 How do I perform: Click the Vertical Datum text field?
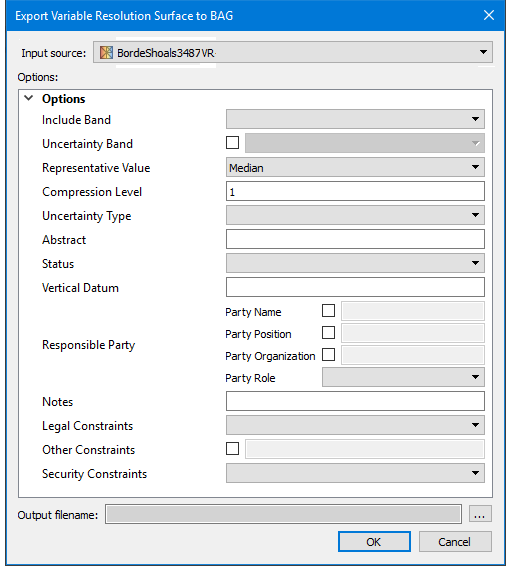pyautogui.click(x=355, y=287)
